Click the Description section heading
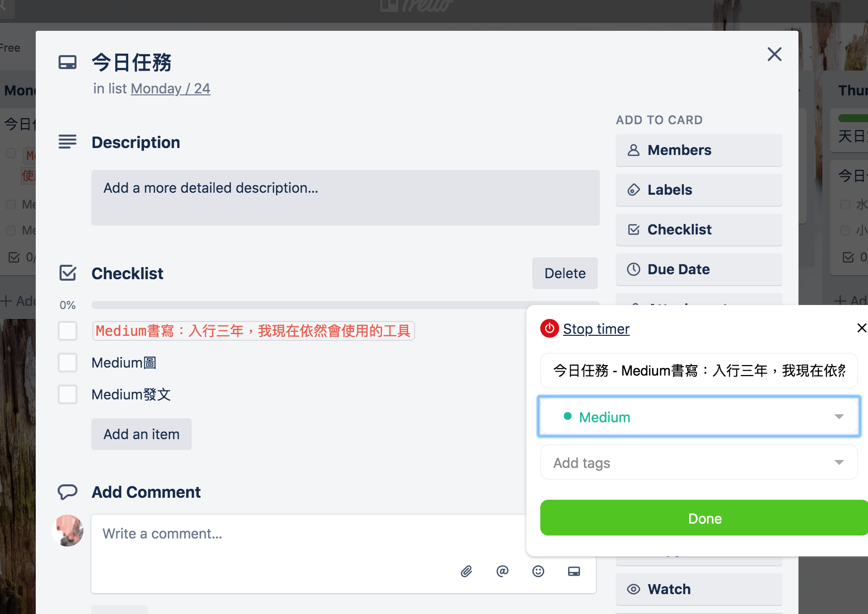This screenshot has width=868, height=614. coord(136,143)
